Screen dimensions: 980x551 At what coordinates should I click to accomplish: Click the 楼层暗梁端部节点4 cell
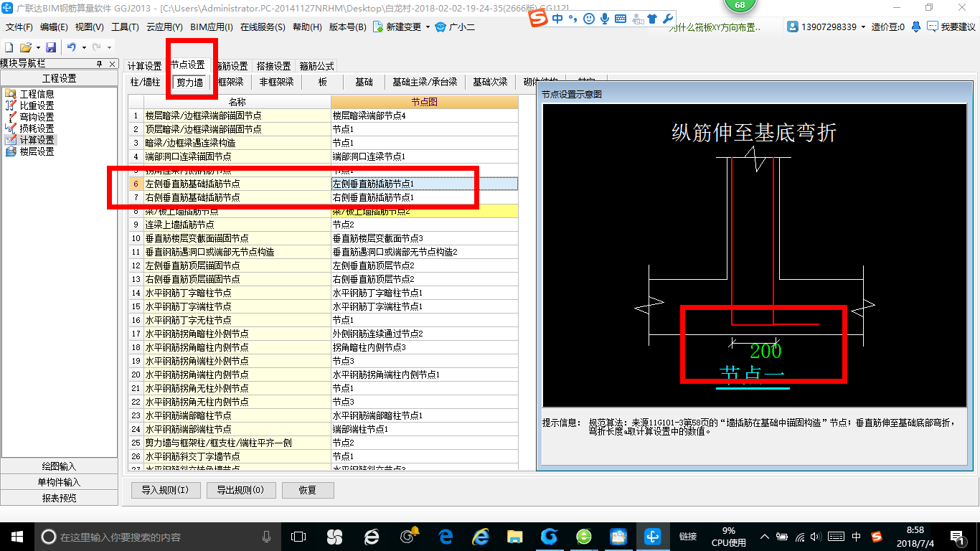pos(425,116)
